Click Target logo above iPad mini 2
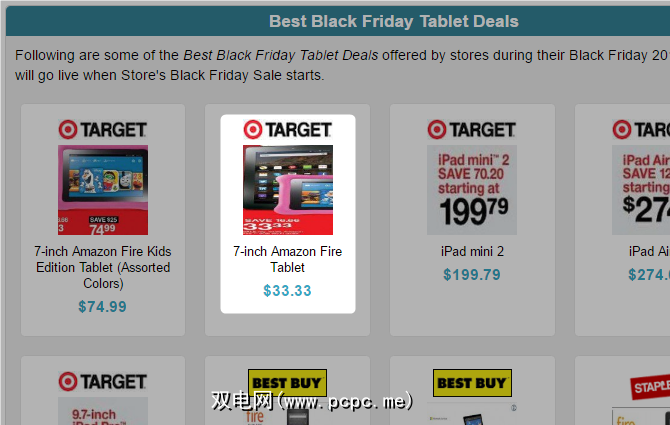Image resolution: width=670 pixels, height=425 pixels. pos(471,129)
